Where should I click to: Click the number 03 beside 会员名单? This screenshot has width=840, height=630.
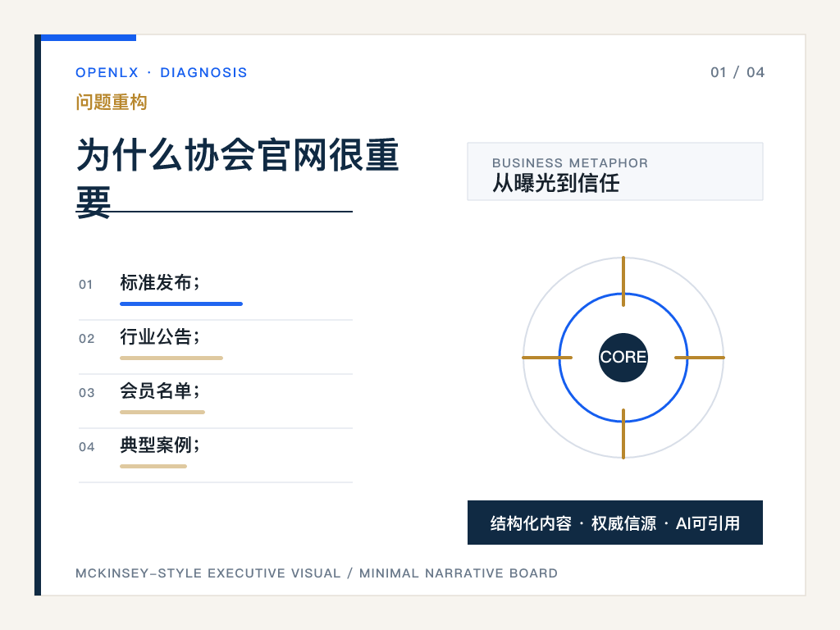click(86, 393)
